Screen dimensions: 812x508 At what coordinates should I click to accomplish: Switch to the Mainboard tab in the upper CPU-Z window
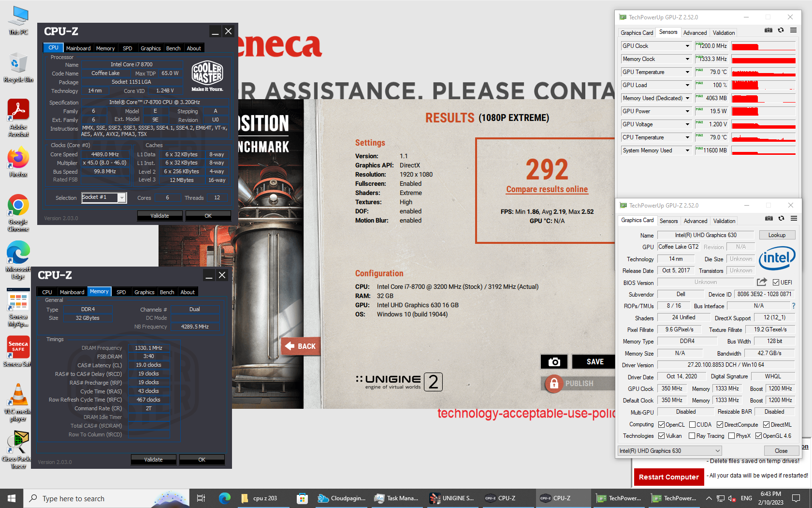(78, 48)
